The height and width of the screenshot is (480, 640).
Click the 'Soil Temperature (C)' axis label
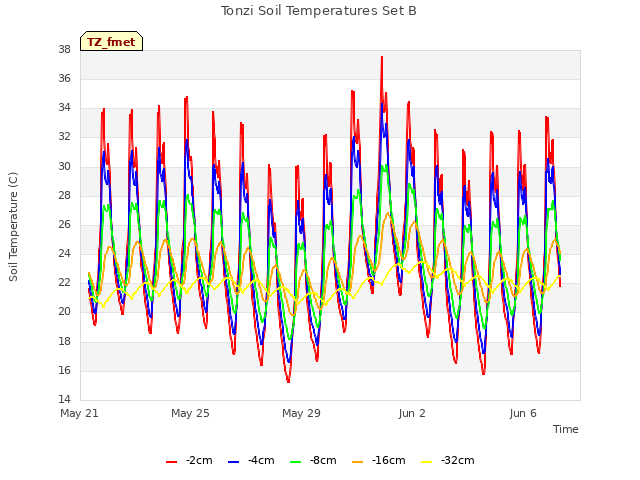click(x=13, y=227)
